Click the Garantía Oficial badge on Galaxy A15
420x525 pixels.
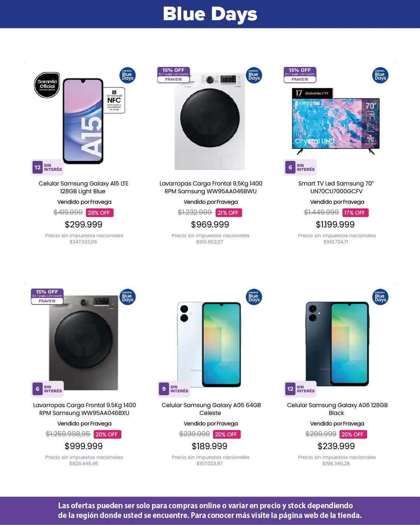(47, 85)
